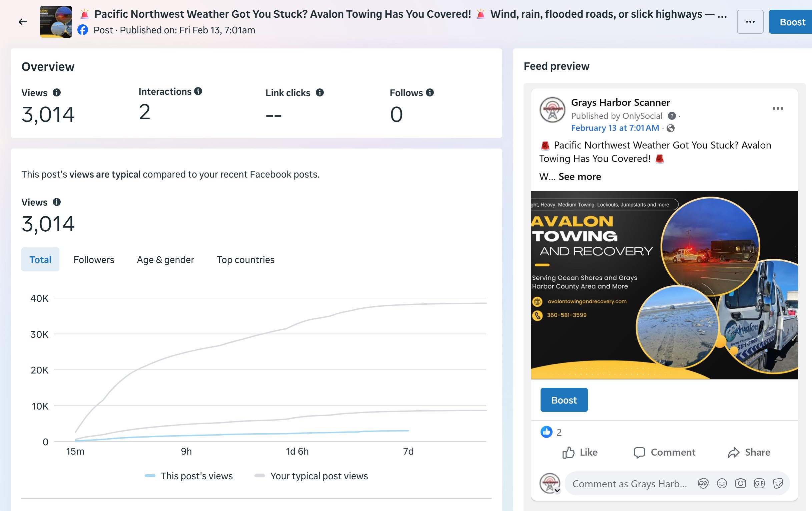Screen dimensions: 812x511
Task: Click the Like button on the post
Action: (580, 452)
